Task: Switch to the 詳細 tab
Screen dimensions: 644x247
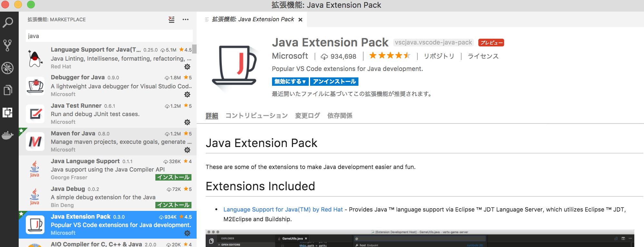Action: (212, 116)
